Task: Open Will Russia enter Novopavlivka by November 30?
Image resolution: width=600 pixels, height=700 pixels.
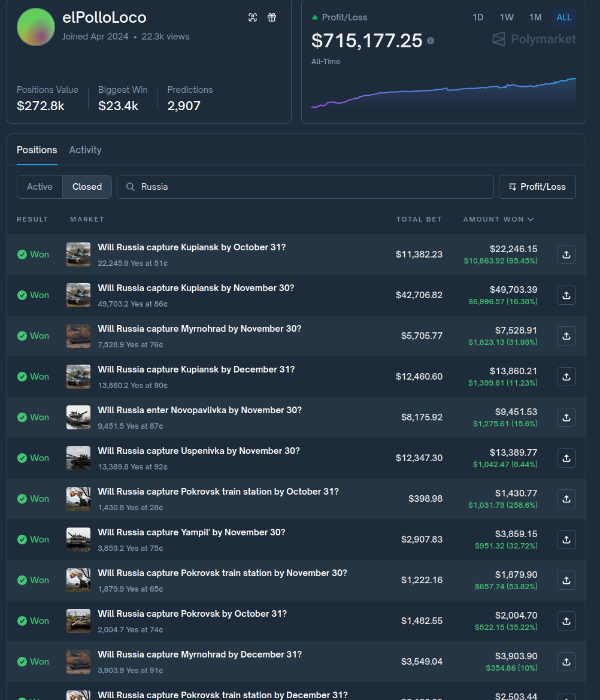Action: (199, 410)
